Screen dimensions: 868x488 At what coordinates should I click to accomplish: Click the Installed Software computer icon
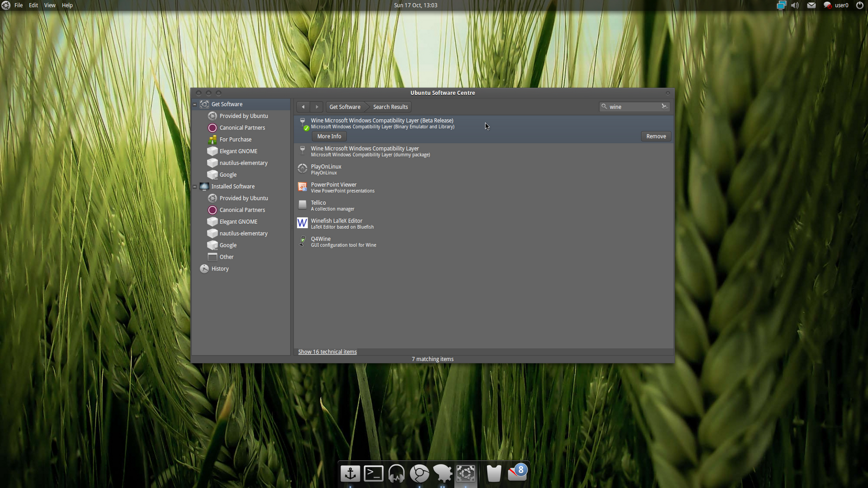[205, 187]
